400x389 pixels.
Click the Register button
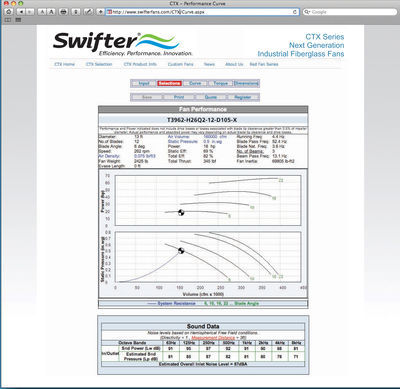[x=243, y=97]
